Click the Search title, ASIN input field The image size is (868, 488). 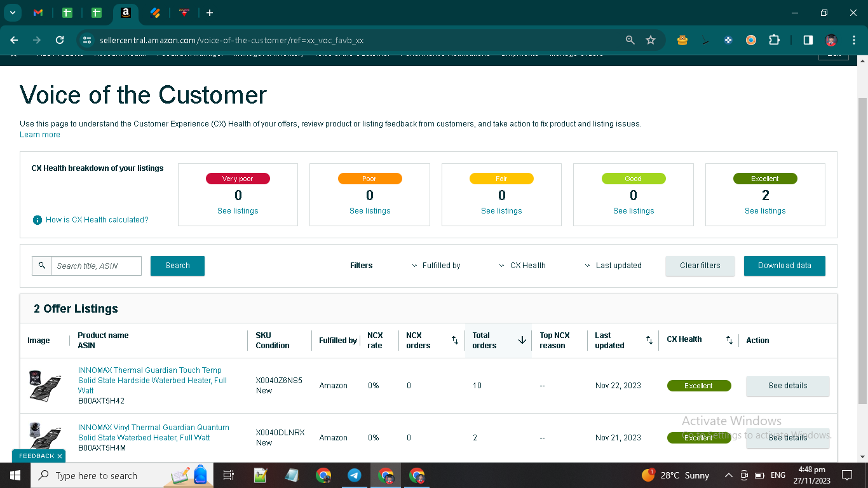[97, 266]
